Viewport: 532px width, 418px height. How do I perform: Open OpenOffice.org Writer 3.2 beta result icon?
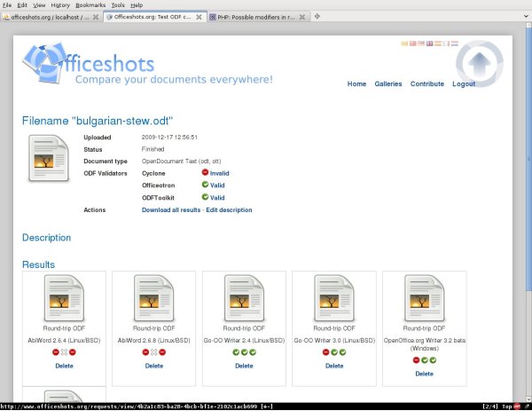(x=424, y=298)
